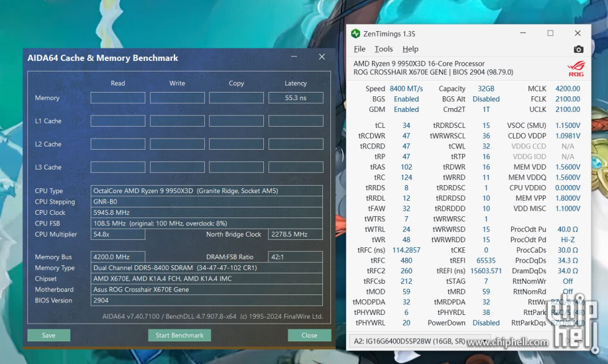Minimize the AIDA64 benchmark window
The image size is (608, 364).
click(294, 57)
